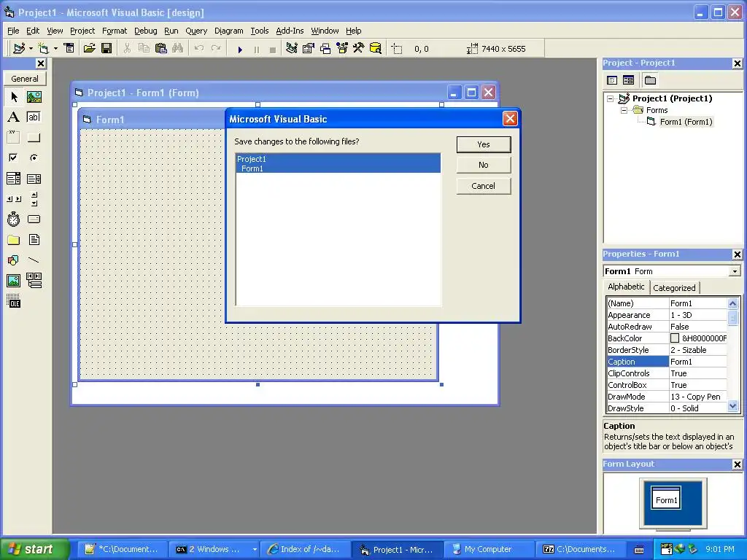Click the Form Layout Window toolbar icon
The image size is (747, 560).
click(325, 49)
